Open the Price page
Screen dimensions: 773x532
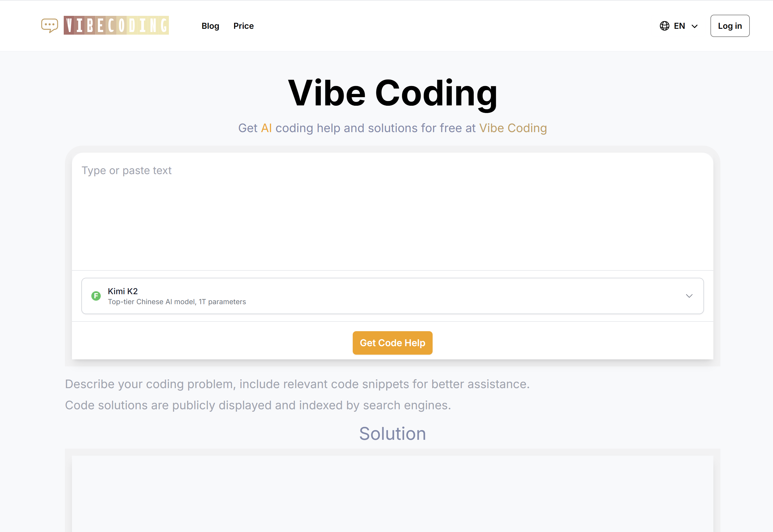pos(243,26)
